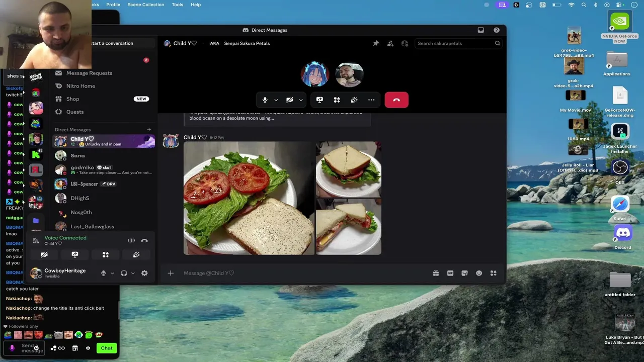Launch activity from voice connected panel
644x362 pixels.
tap(106, 255)
